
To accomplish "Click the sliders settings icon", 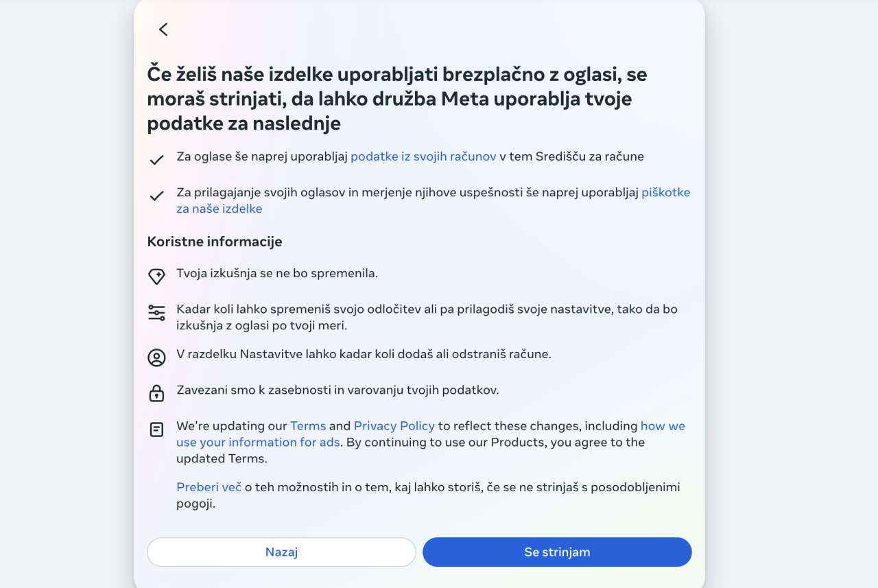I will [156, 313].
